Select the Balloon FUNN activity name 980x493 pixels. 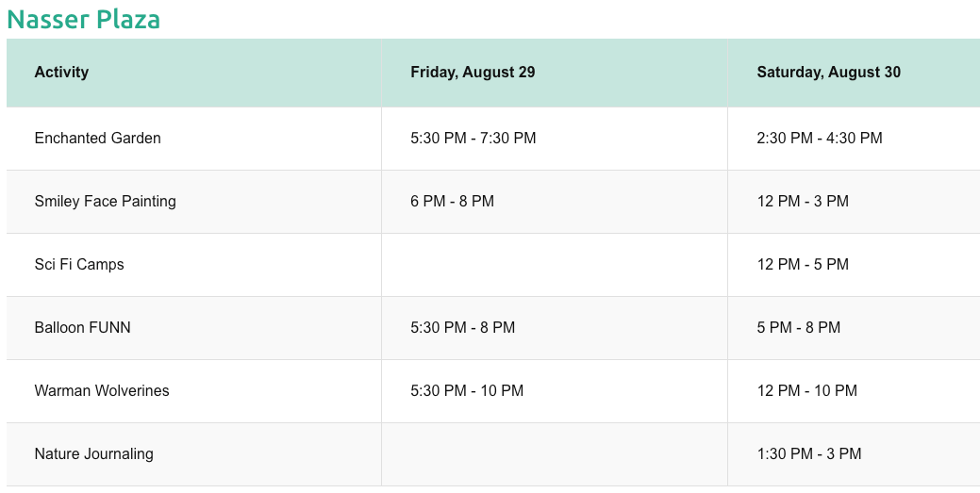pos(82,328)
